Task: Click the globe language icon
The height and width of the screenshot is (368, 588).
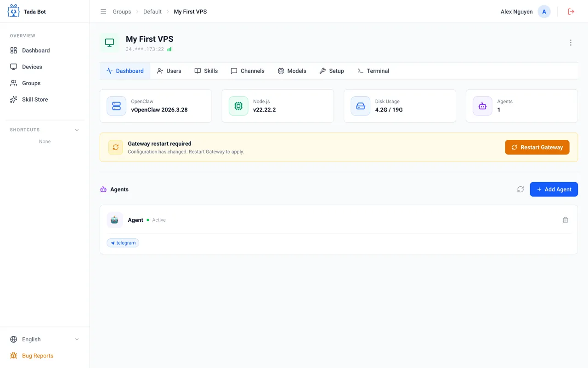Action: coord(14,339)
